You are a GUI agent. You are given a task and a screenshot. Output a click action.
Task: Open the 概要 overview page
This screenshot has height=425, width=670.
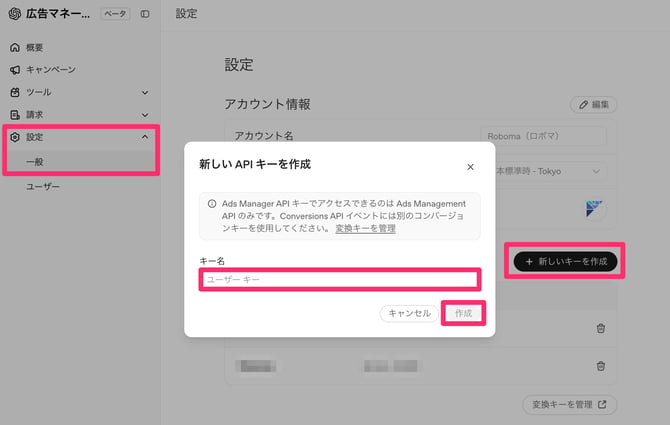click(35, 47)
